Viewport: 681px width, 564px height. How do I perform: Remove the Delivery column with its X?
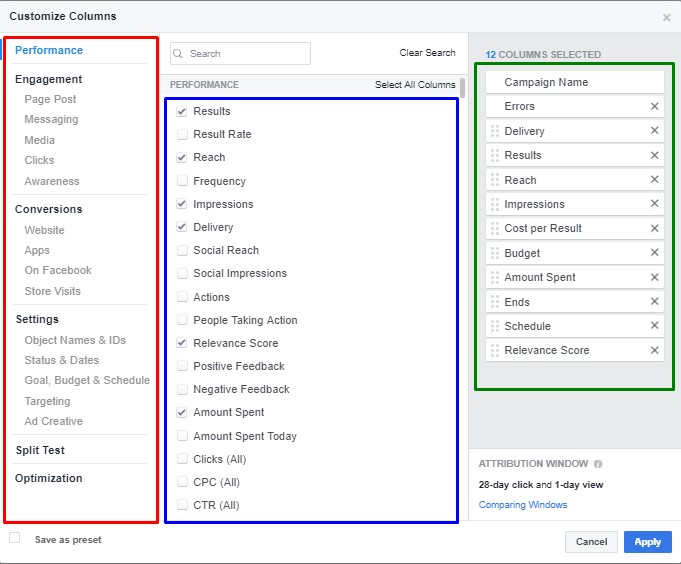(x=655, y=130)
